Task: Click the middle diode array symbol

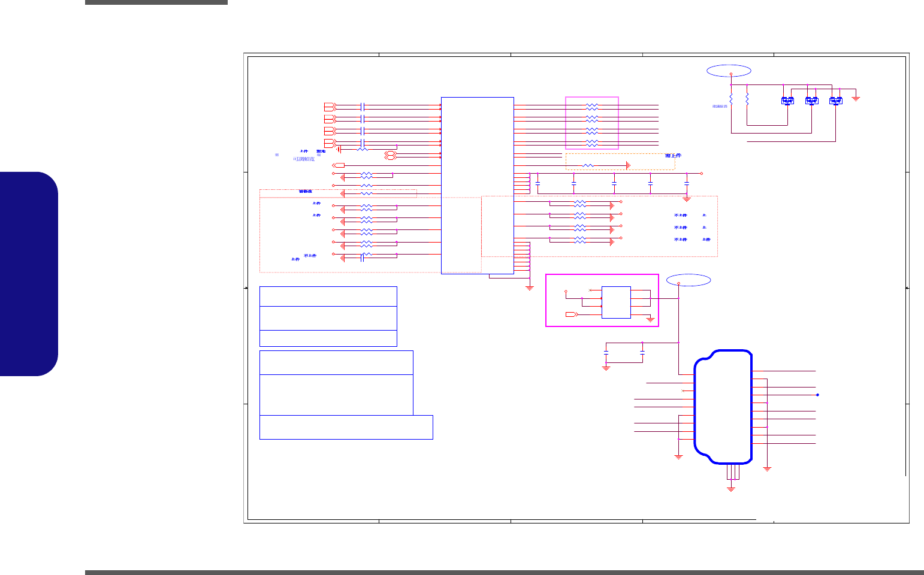Action: pyautogui.click(x=811, y=101)
